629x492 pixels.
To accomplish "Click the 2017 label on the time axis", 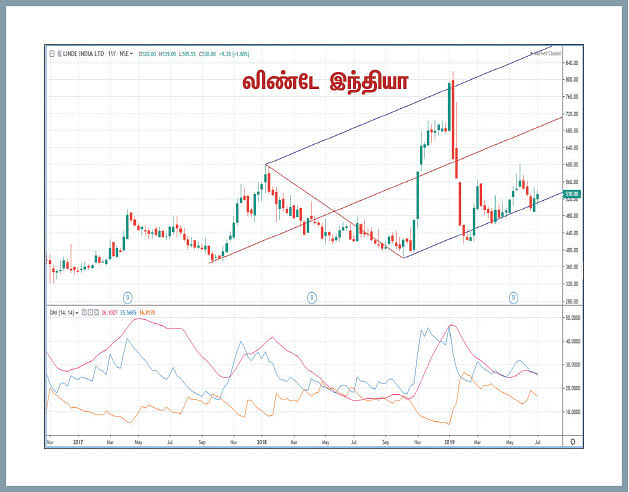I will [78, 442].
